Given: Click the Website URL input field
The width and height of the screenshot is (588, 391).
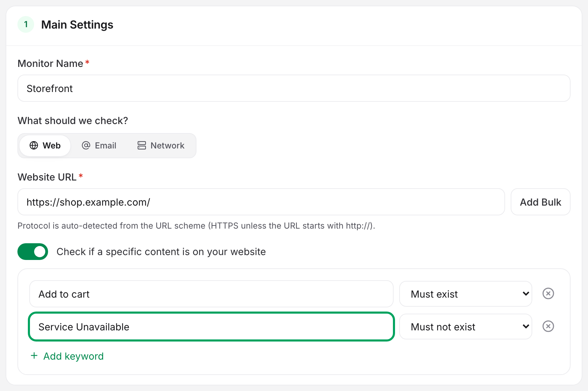Looking at the screenshot, I should (261, 202).
